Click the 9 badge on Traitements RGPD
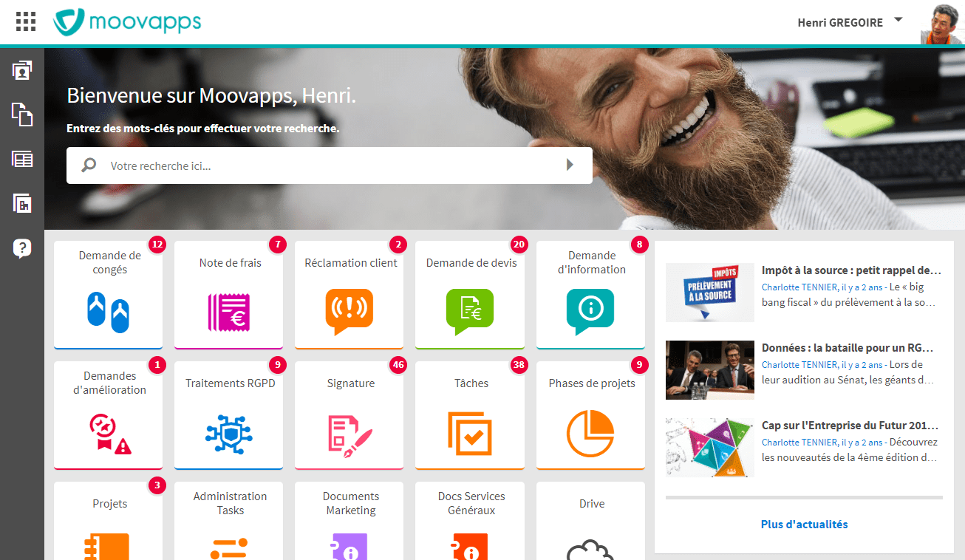Screen dimensions: 965x560 [277, 364]
